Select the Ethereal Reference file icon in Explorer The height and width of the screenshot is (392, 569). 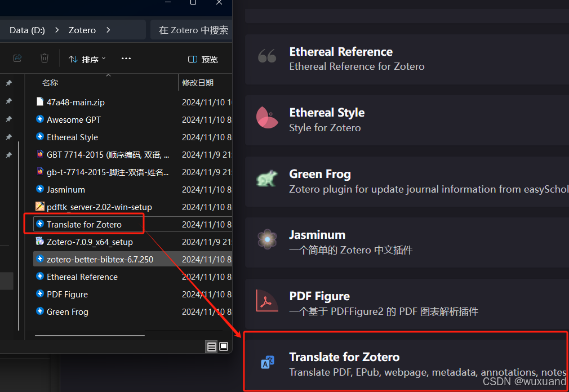click(x=40, y=276)
